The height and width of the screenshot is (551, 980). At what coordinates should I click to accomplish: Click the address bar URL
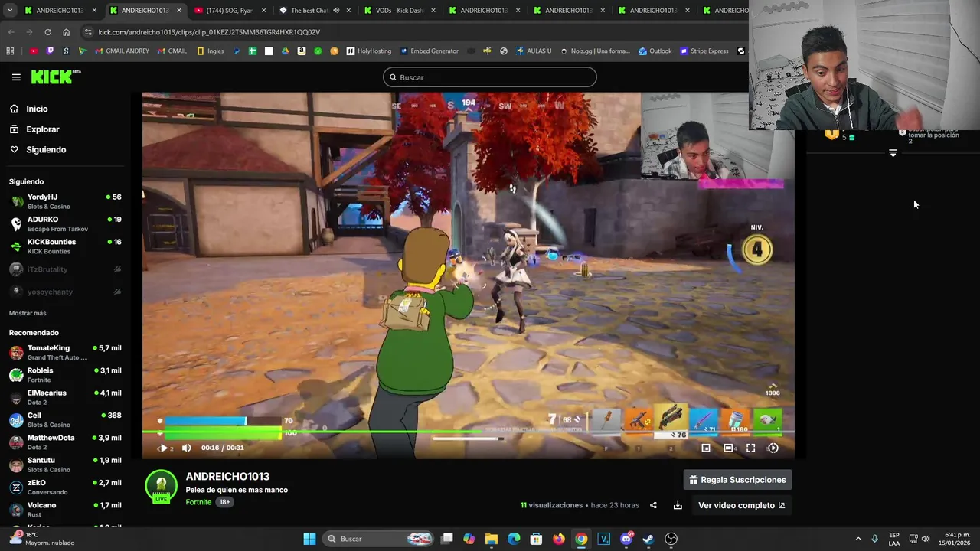click(x=209, y=32)
